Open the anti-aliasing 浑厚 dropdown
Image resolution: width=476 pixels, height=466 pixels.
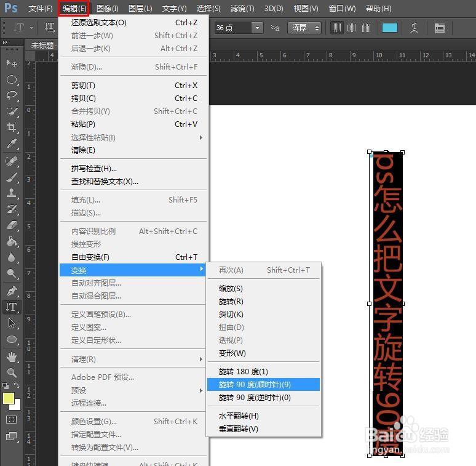[x=304, y=28]
